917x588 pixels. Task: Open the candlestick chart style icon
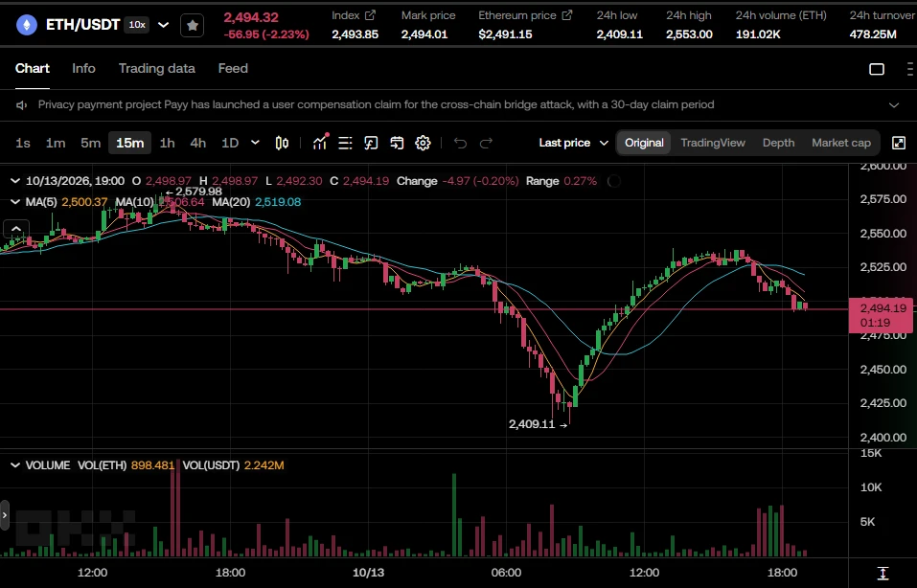(282, 144)
